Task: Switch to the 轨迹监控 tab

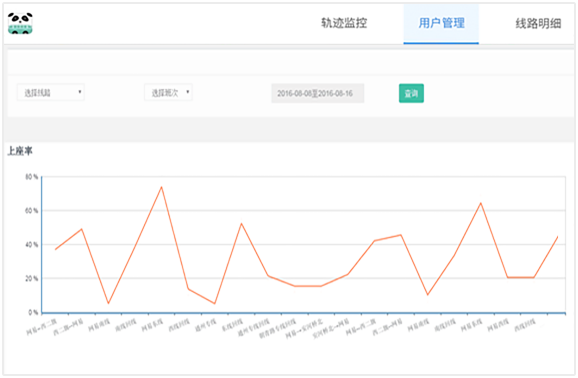Action: 344,23
